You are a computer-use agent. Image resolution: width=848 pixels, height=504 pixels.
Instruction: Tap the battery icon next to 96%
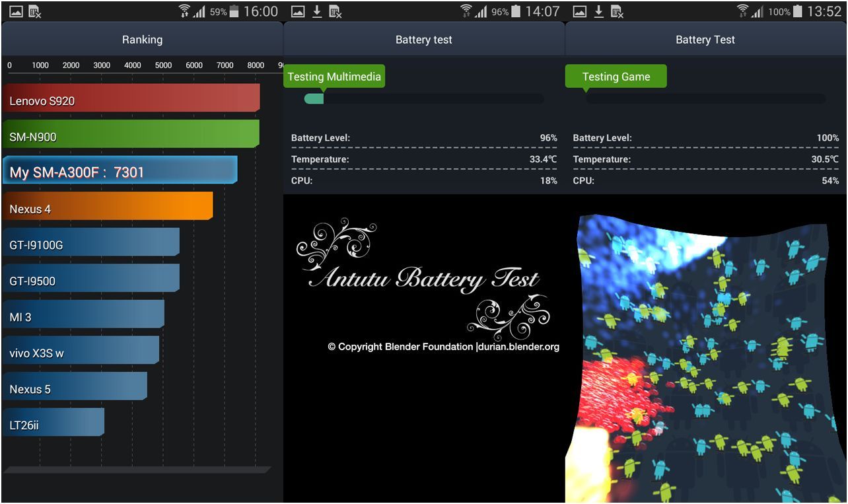tap(516, 12)
